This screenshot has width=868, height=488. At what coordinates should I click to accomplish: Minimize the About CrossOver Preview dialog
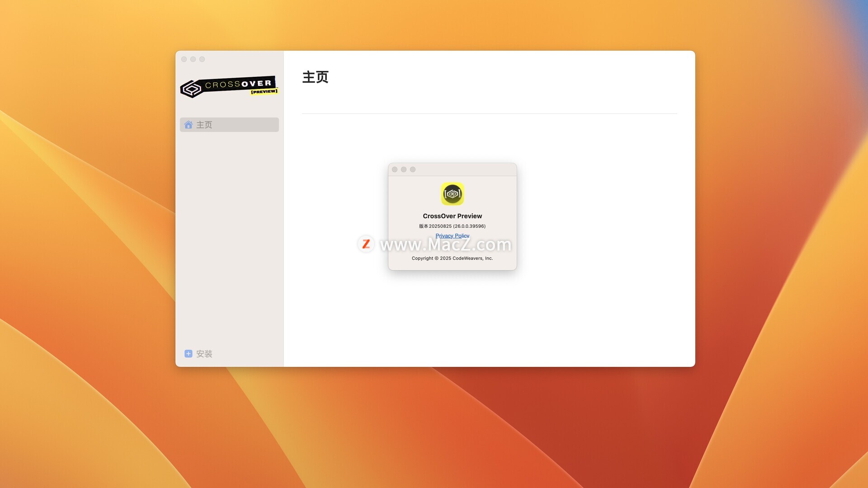click(404, 169)
